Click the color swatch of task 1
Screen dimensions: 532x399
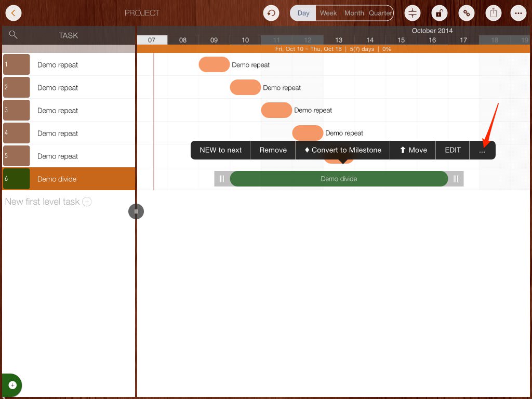[x=16, y=65]
